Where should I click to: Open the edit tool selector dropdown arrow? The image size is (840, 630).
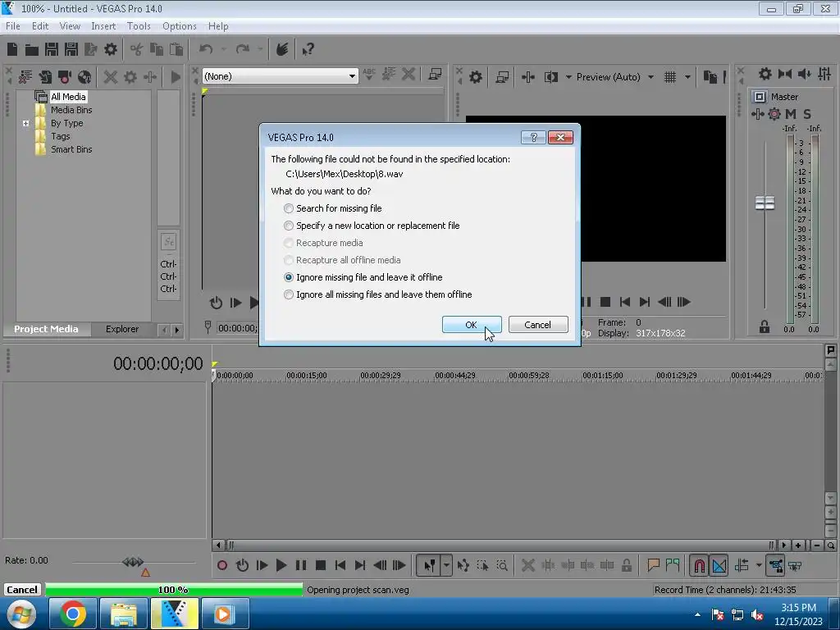(445, 565)
